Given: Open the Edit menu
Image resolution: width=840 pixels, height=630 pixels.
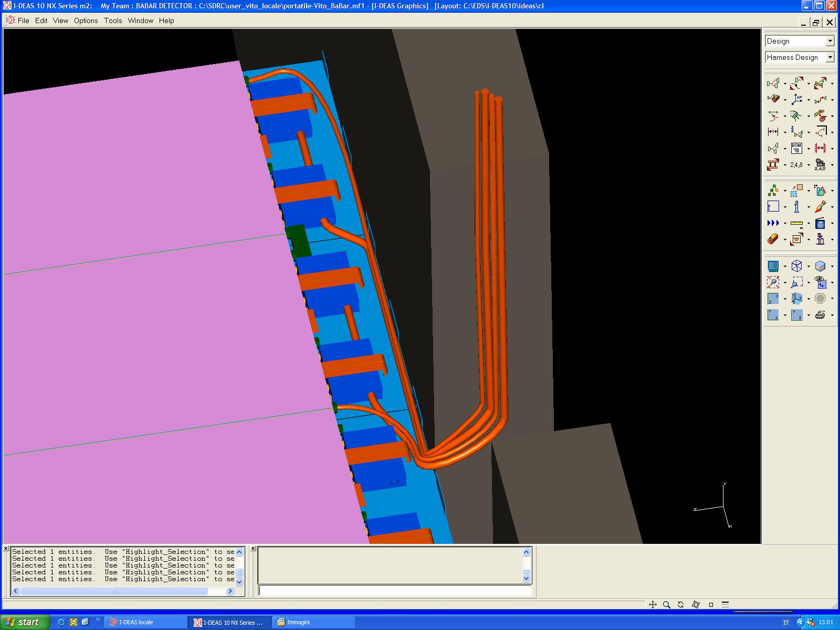Looking at the screenshot, I should tap(41, 20).
